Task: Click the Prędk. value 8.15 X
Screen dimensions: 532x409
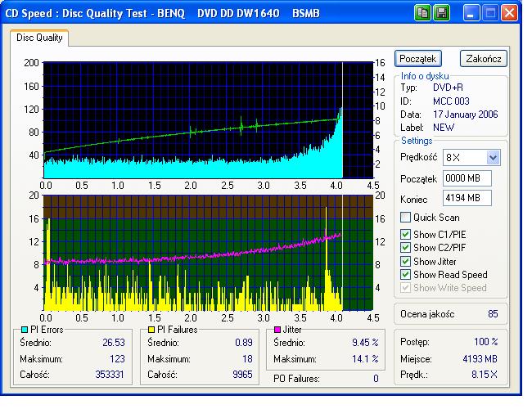Action: pyautogui.click(x=485, y=375)
